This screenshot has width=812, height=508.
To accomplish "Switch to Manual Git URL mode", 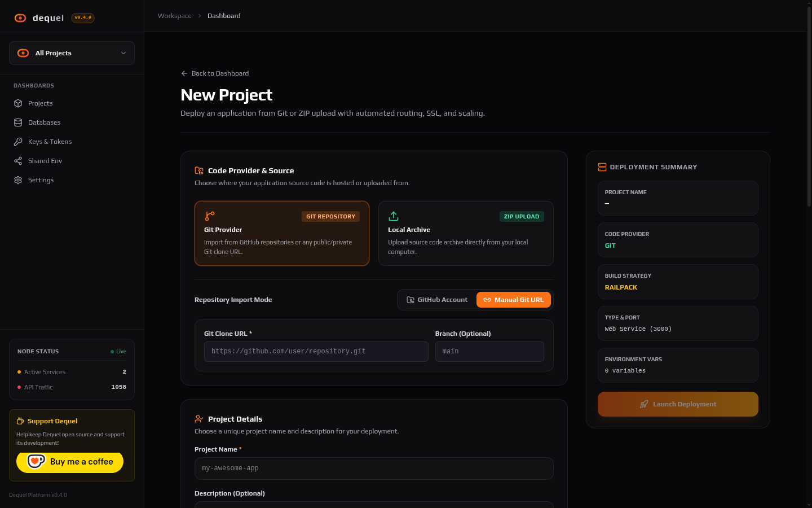I will point(514,300).
